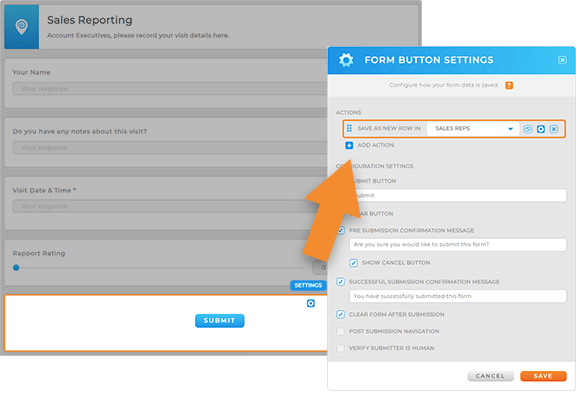Close the Form Button Settings dialog
The width and height of the screenshot is (576, 406).
[x=562, y=60]
